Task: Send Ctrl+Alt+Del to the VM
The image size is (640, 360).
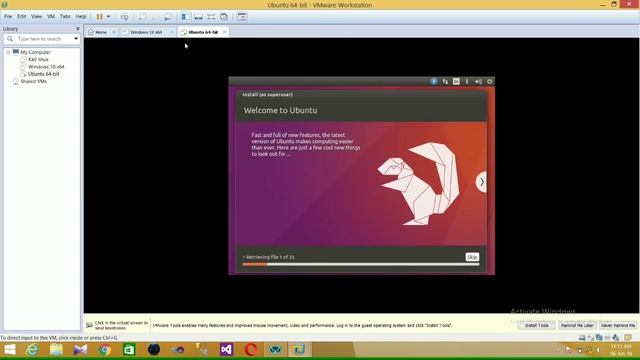Action: click(124, 17)
